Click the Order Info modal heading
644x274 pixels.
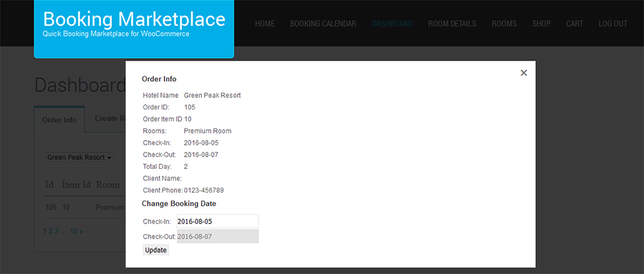[x=159, y=79]
